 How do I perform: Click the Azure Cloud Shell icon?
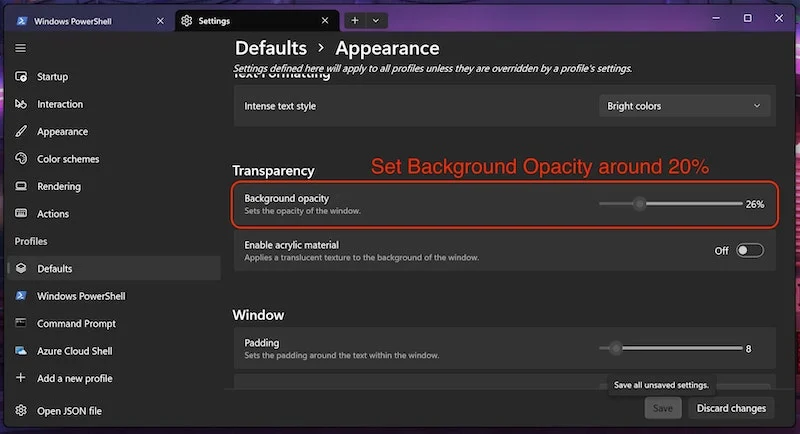click(x=21, y=351)
